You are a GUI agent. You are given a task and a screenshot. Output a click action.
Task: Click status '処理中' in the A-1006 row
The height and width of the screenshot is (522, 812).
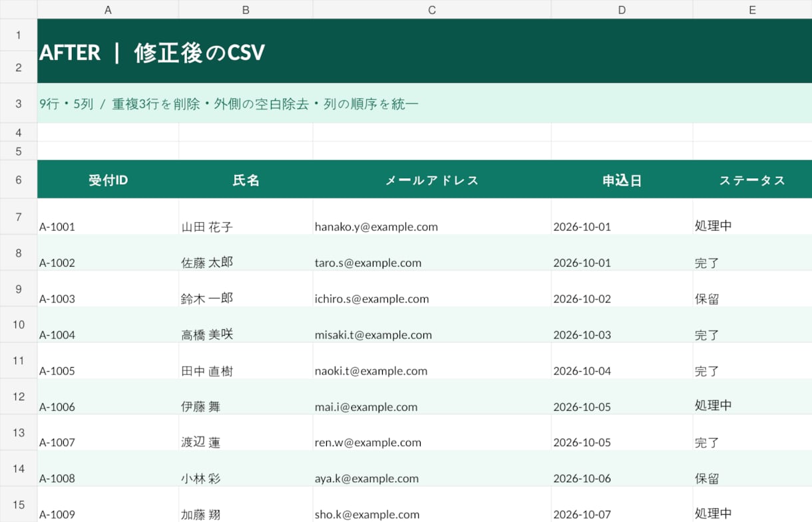point(752,396)
